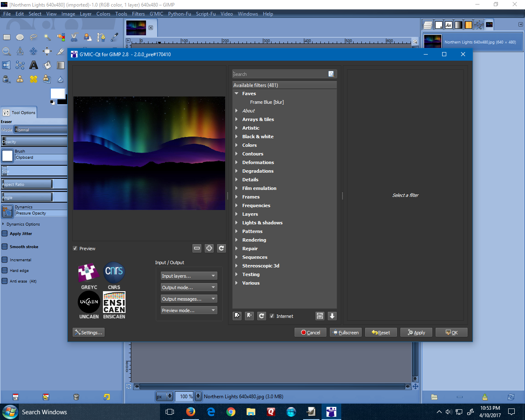The height and width of the screenshot is (420, 525).
Task: Adjust the Eraser Opacity slider
Action: click(34, 142)
